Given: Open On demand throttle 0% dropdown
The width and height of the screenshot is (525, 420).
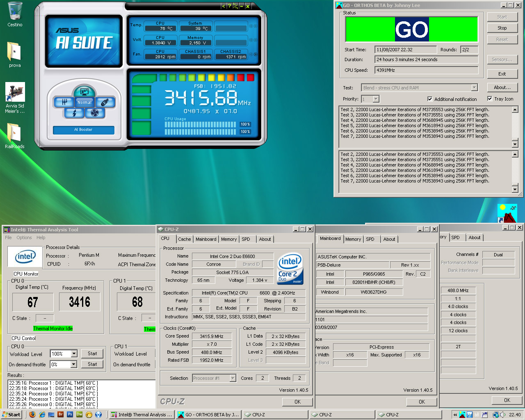Looking at the screenshot, I should click(74, 364).
